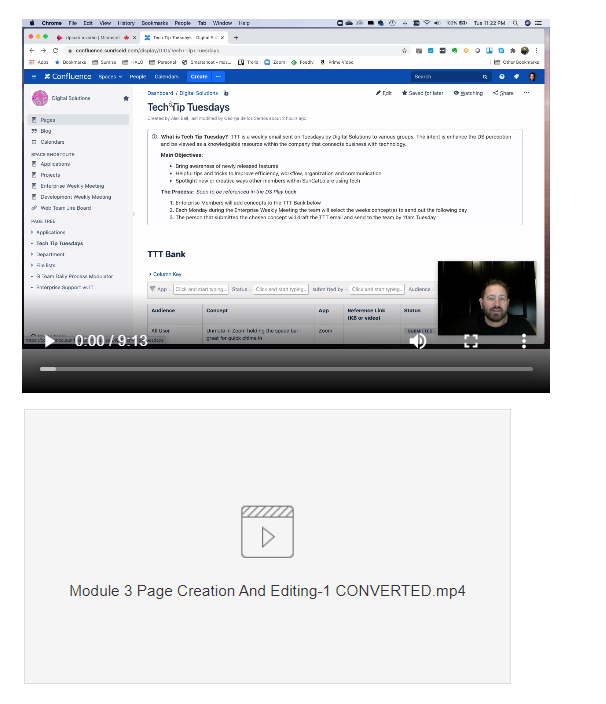606x704 pixels.
Task: Click the Apple logo in the menu bar
Action: (x=32, y=23)
